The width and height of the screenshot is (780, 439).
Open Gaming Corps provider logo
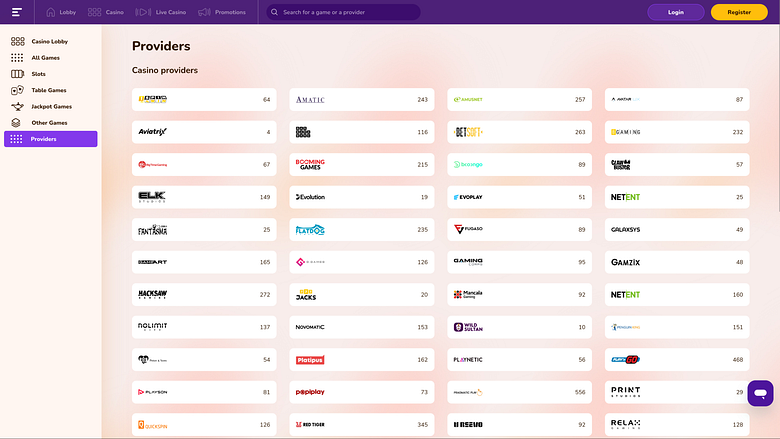(468, 262)
